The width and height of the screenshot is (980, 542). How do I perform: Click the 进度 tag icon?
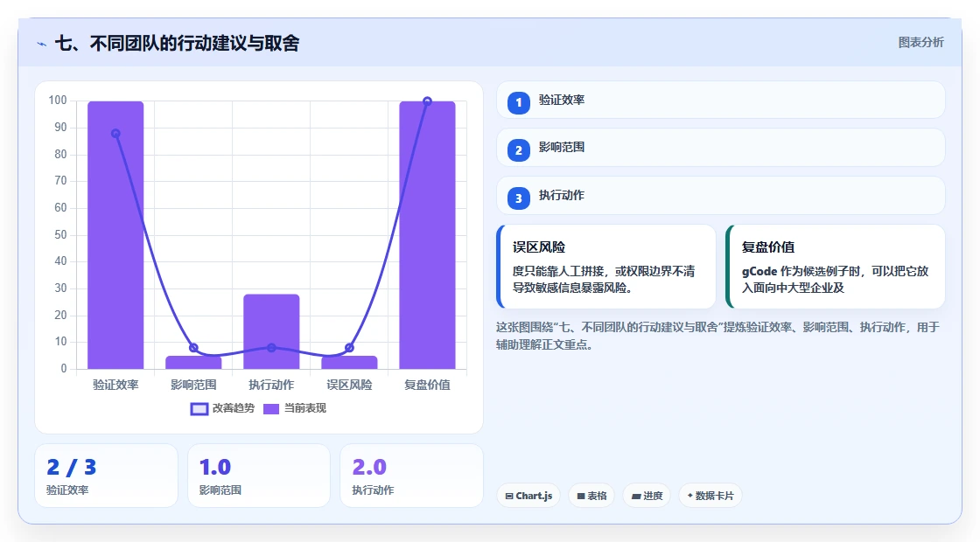click(635, 496)
